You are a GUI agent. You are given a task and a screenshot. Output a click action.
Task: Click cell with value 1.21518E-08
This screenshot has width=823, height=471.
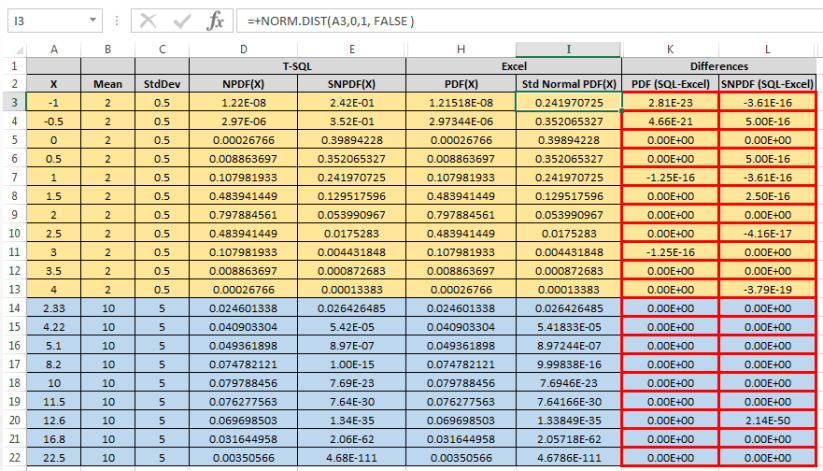click(x=461, y=102)
